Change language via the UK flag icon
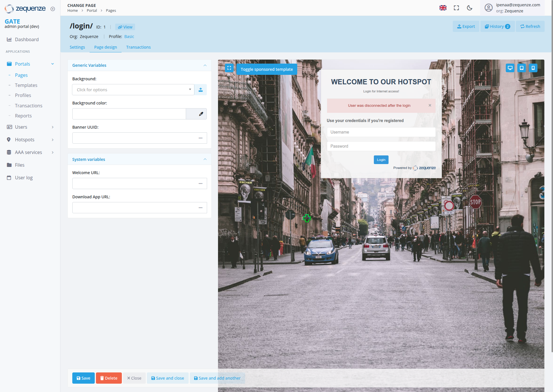 443,8
